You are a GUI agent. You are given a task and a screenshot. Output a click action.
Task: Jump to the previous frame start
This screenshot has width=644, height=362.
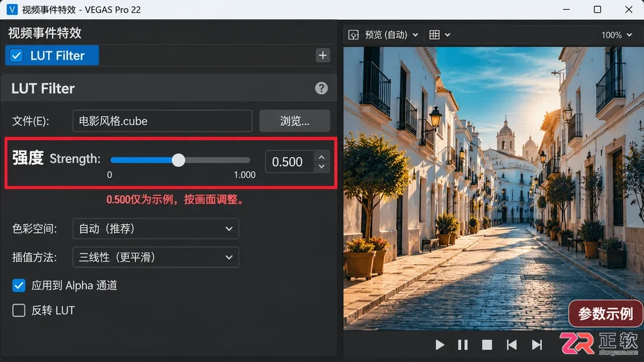click(x=512, y=344)
